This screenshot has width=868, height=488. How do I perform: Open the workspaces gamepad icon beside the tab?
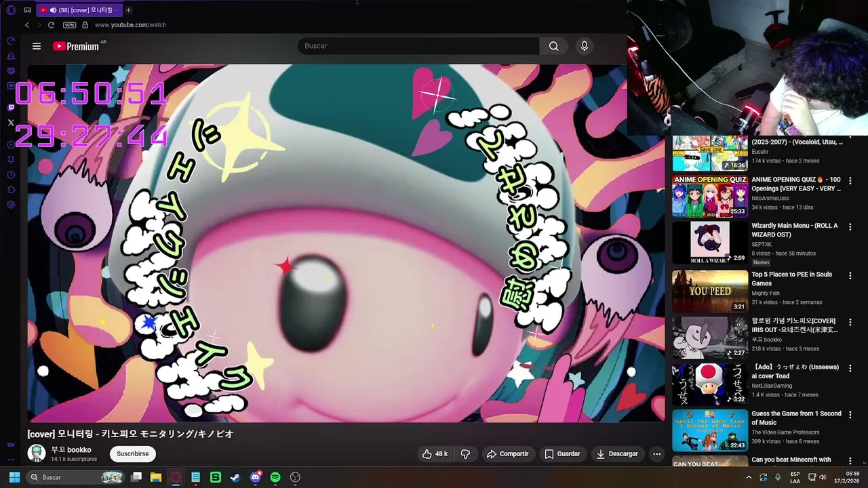click(27, 10)
